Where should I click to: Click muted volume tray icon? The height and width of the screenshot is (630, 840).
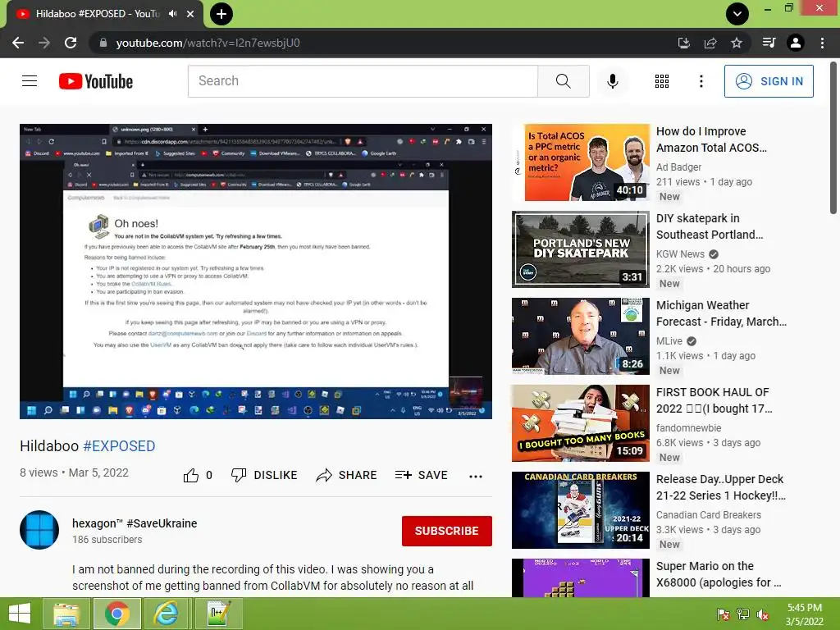763,614
